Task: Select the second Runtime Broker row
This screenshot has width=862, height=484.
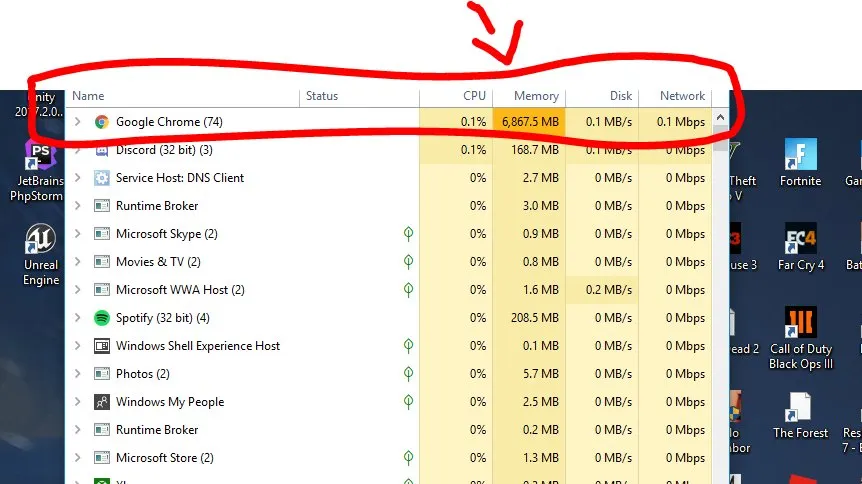Action: [x=389, y=430]
